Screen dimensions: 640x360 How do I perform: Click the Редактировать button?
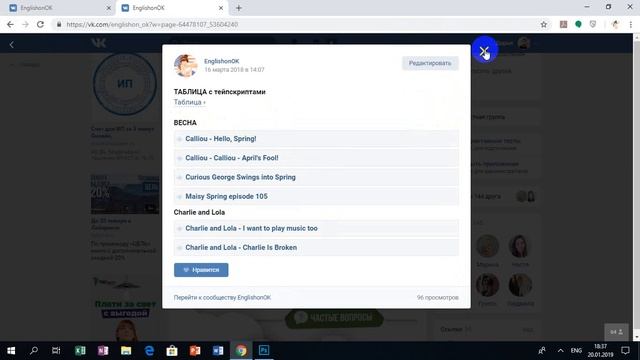(430, 63)
